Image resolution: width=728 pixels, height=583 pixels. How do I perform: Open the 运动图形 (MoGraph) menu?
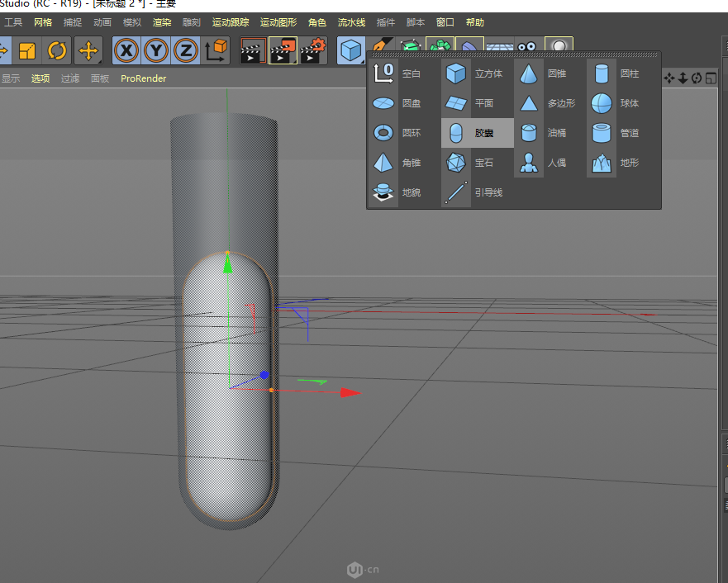pos(278,22)
